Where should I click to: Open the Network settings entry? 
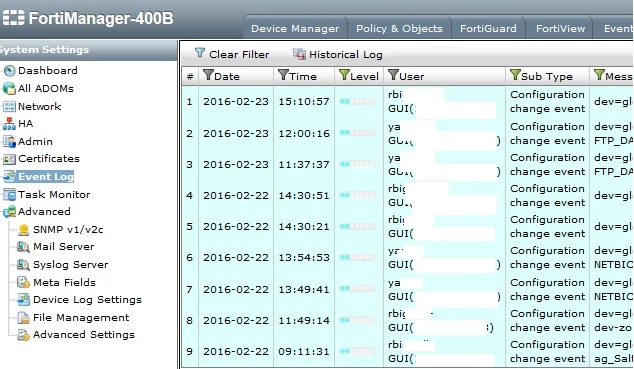tap(40, 107)
